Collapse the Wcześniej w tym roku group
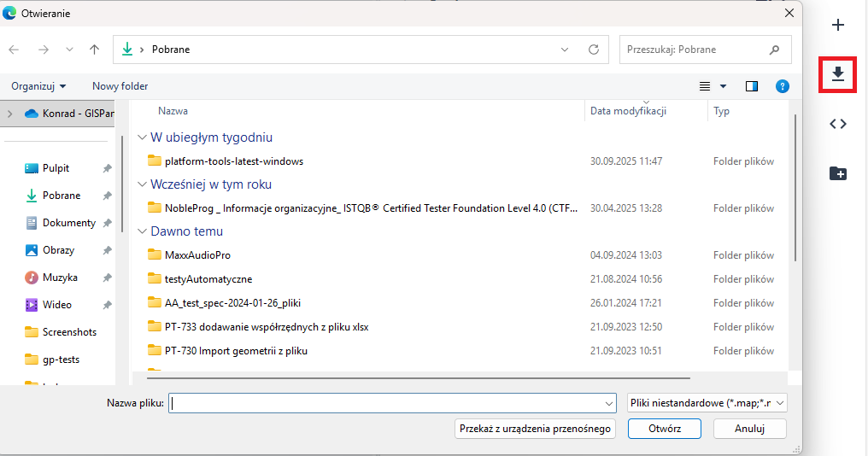Image resolution: width=868 pixels, height=456 pixels. pos(143,184)
